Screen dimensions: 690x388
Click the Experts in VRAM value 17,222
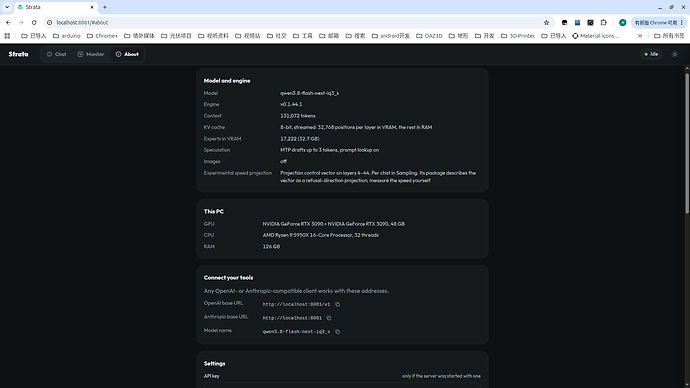[300, 139]
